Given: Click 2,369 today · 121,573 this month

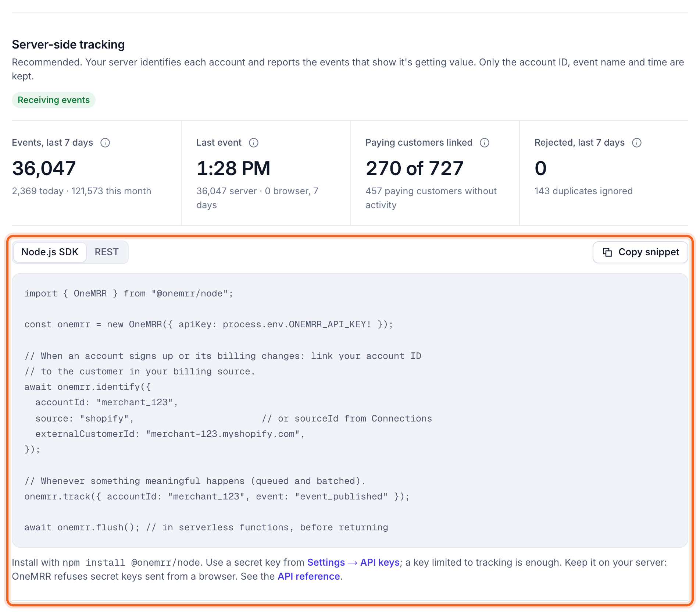Looking at the screenshot, I should tap(82, 191).
